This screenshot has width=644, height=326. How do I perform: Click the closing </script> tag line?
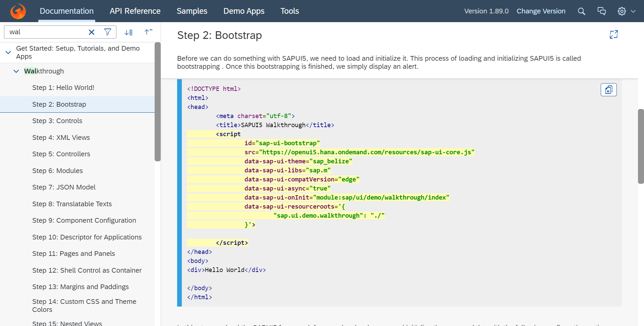(232, 243)
